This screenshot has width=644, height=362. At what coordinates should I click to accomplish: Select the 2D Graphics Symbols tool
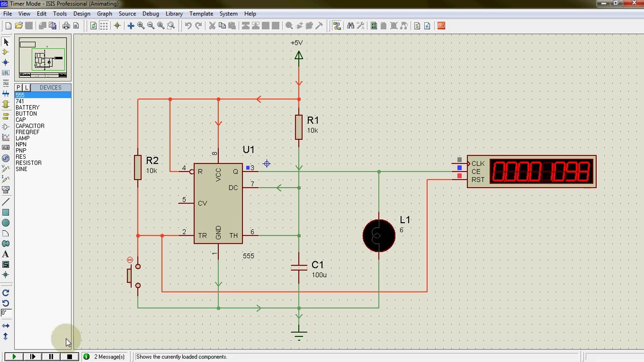click(x=6, y=264)
